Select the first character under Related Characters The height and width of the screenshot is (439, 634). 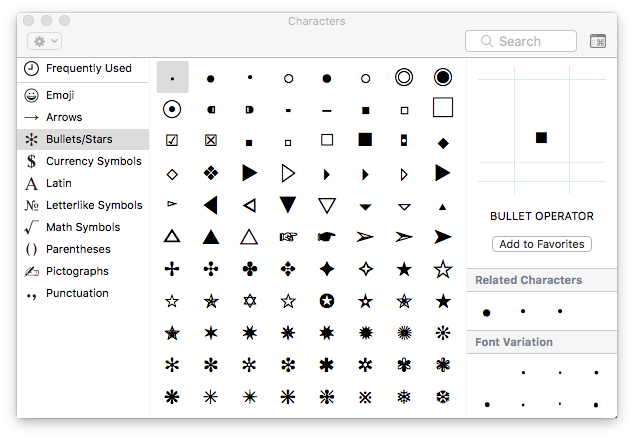click(486, 313)
